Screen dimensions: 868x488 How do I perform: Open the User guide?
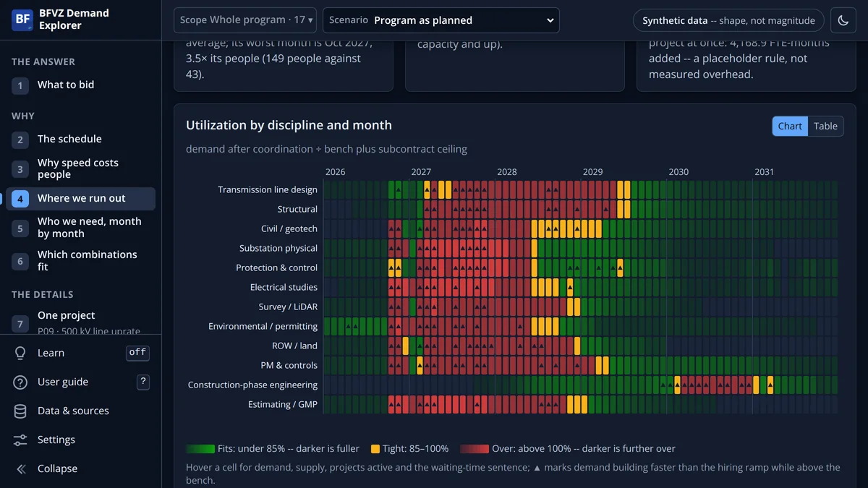point(81,382)
